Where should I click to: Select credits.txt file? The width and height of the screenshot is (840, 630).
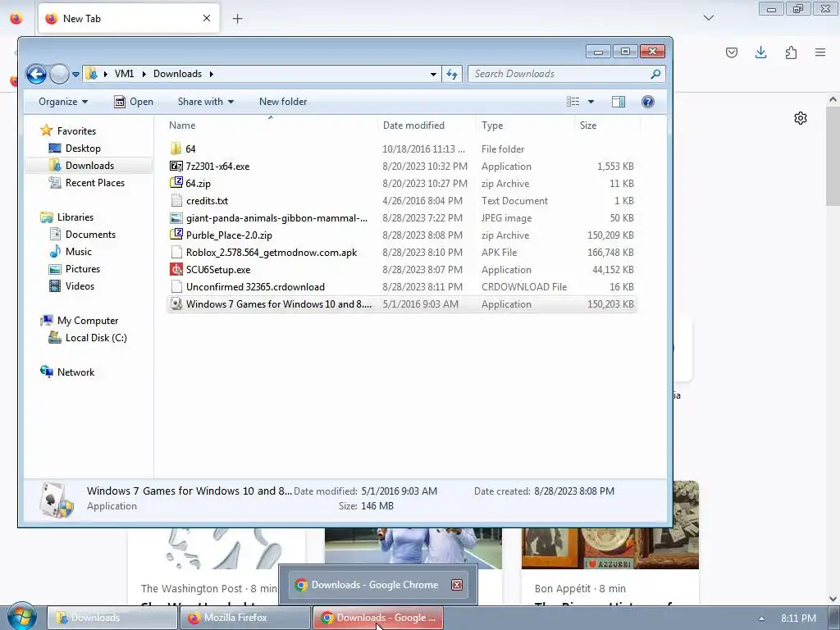[207, 201]
